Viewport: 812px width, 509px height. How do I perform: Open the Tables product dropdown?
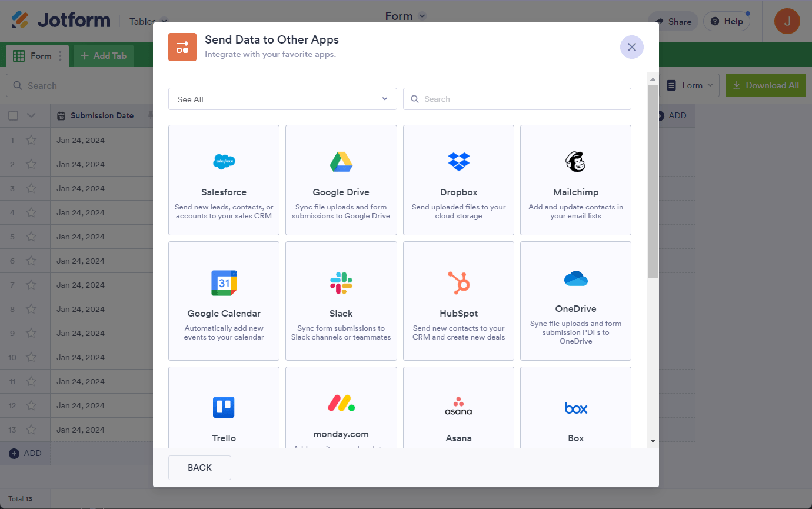pyautogui.click(x=148, y=21)
